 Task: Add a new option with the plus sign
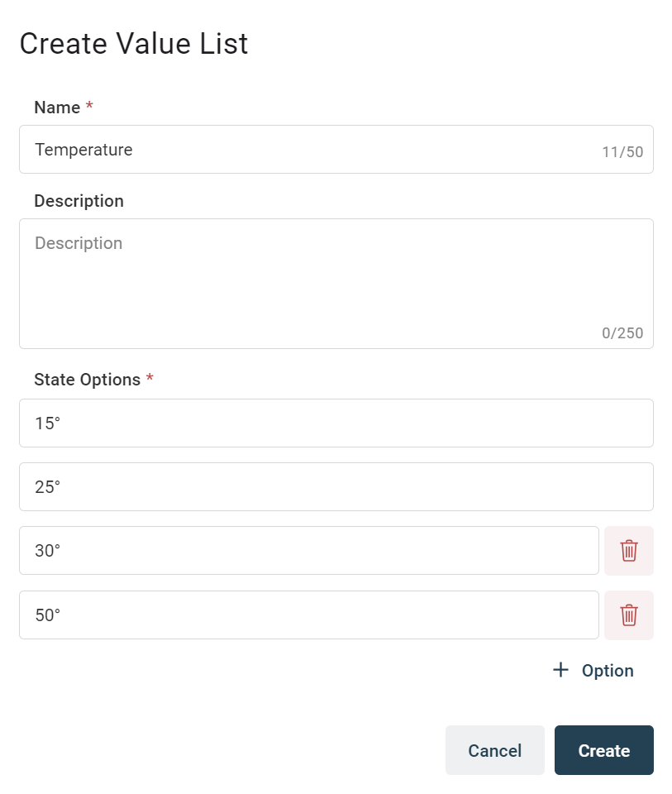561,670
